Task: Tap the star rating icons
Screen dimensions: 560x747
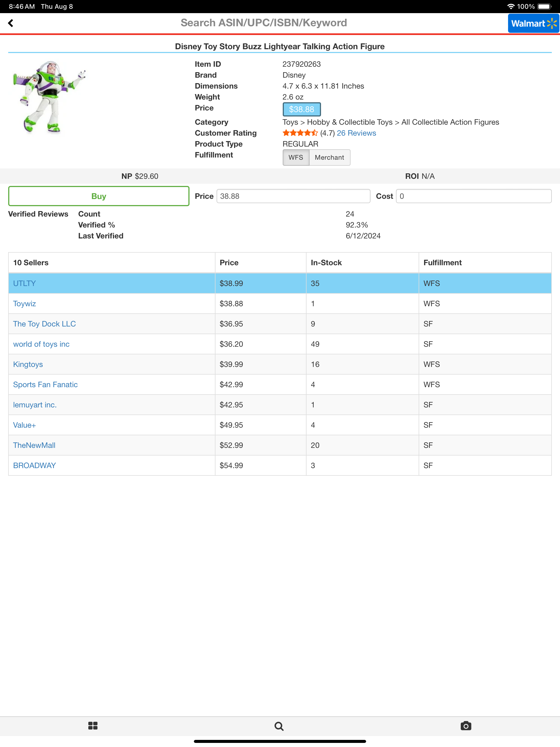Action: click(300, 133)
